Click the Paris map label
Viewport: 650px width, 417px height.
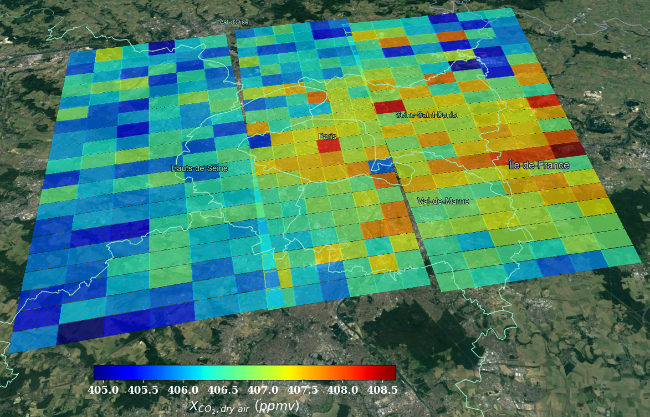(326, 135)
